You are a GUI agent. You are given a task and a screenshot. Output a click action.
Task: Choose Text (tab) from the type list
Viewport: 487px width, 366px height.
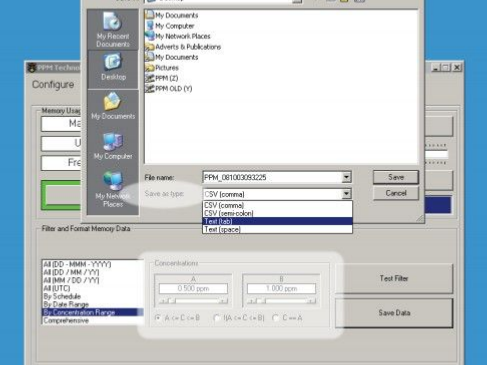[277, 221]
